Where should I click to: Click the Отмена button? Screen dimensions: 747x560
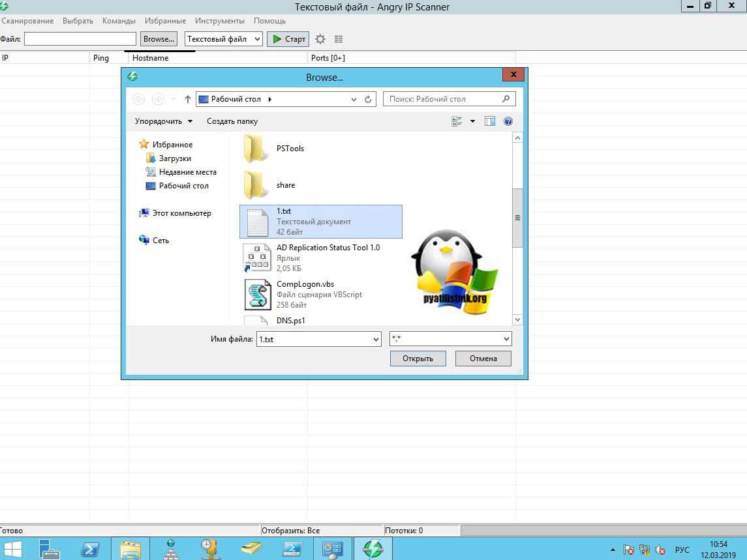pyautogui.click(x=483, y=359)
